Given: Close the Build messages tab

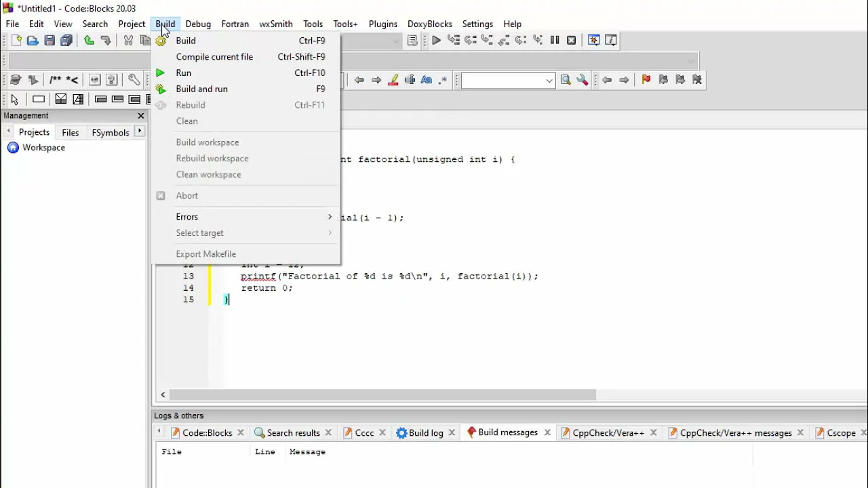Looking at the screenshot, I should pos(547,432).
